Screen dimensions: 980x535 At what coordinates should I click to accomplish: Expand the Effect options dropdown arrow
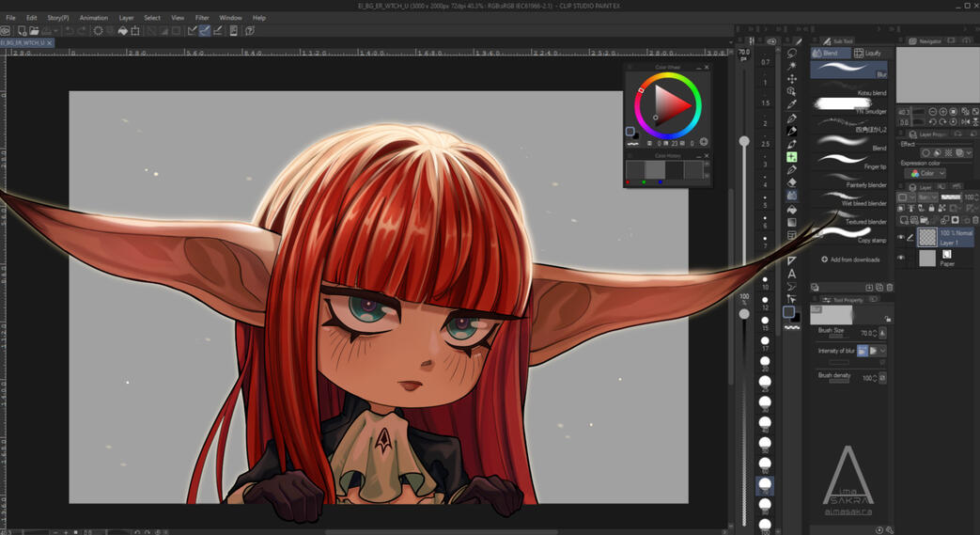click(970, 153)
